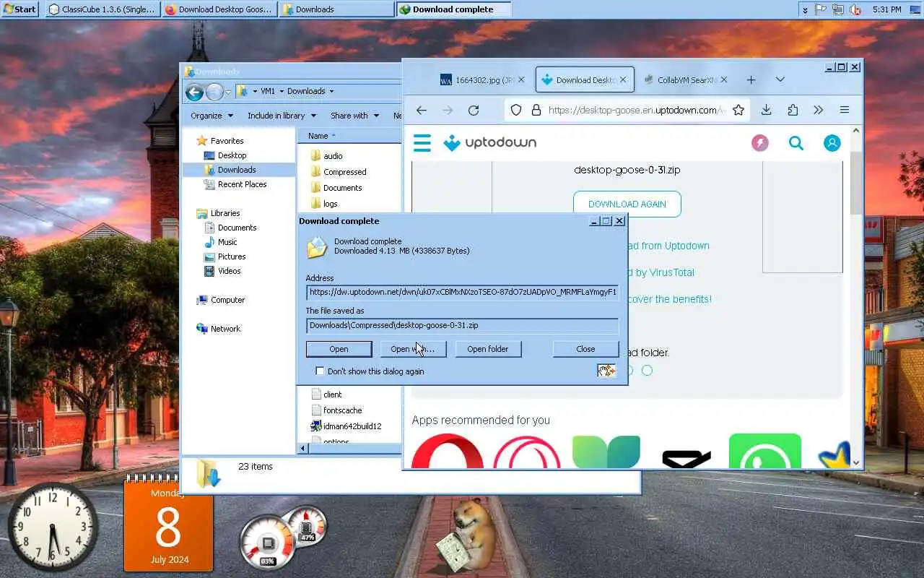Click the Explorer back button
924x578 pixels.
point(194,92)
